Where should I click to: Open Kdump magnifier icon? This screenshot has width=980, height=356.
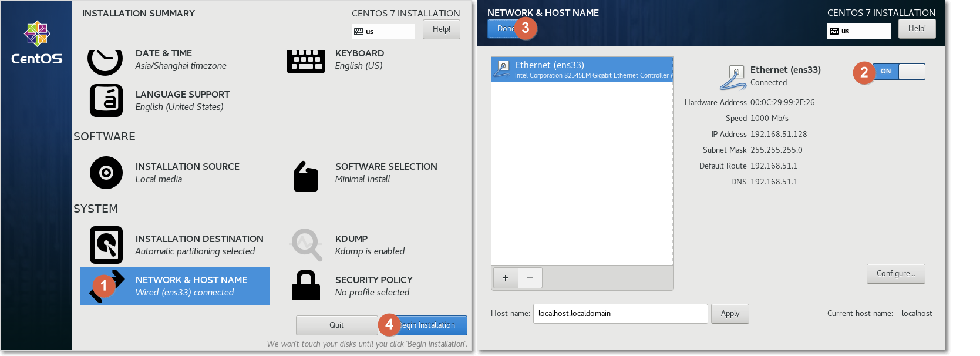(x=307, y=245)
